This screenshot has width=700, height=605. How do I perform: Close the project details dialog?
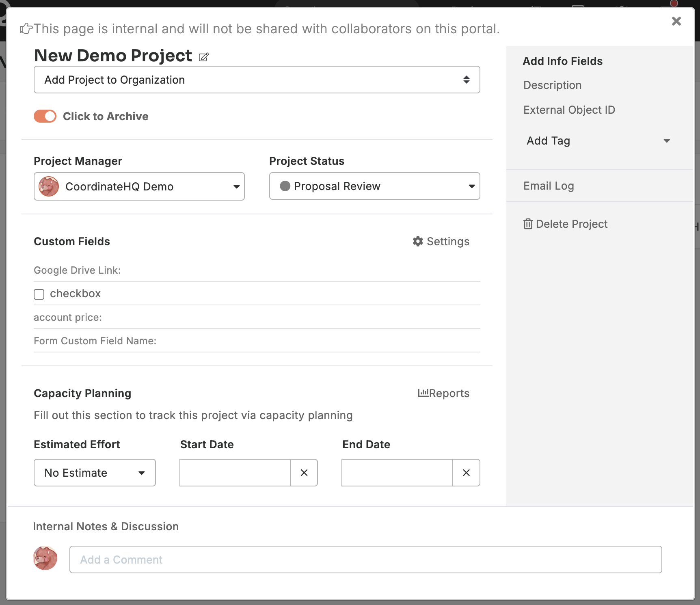click(x=676, y=21)
